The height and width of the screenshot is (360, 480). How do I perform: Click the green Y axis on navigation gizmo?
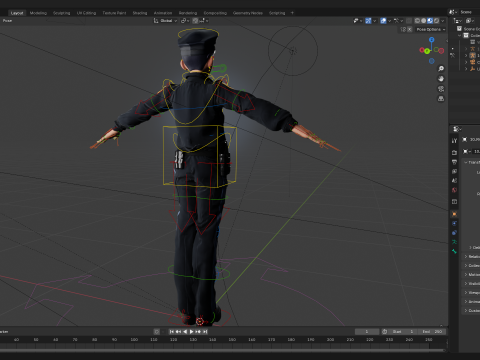pyautogui.click(x=427, y=51)
